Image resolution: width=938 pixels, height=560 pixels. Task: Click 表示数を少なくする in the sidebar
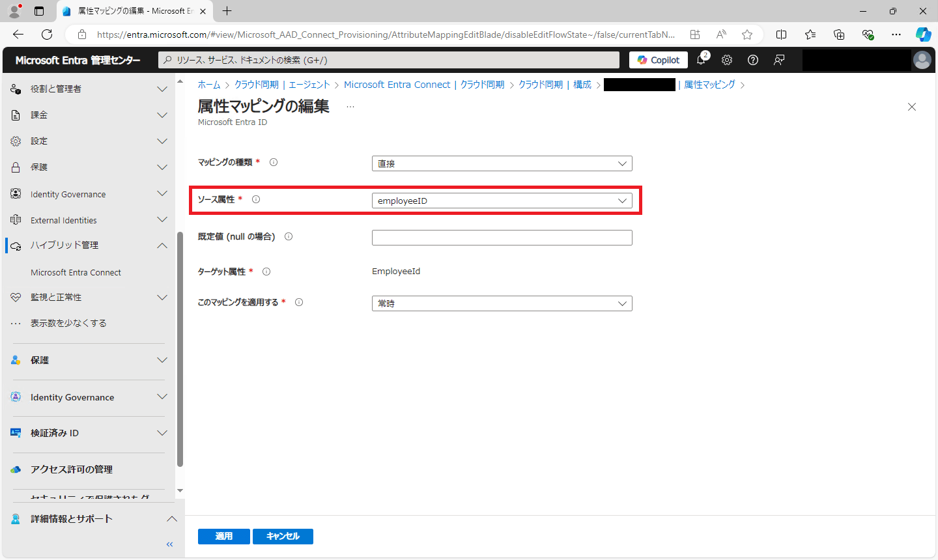tap(68, 323)
